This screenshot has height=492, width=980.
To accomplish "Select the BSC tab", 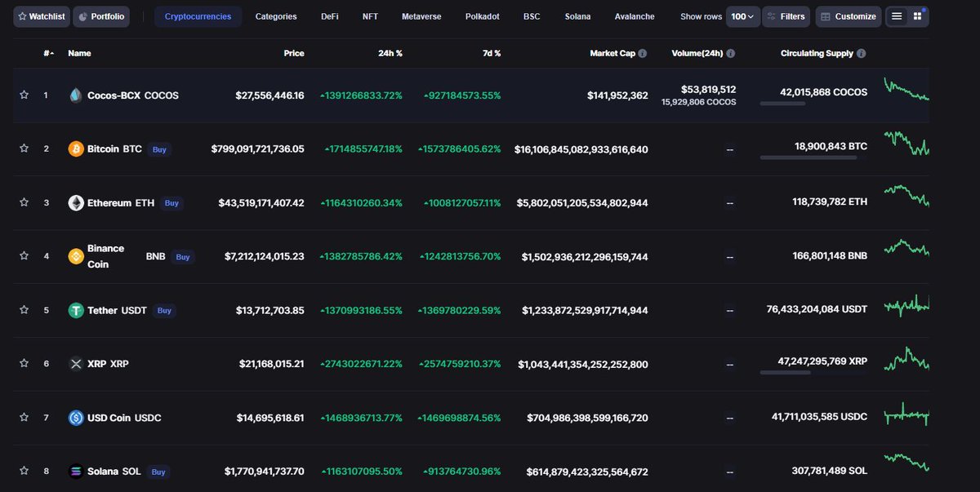I will [532, 16].
